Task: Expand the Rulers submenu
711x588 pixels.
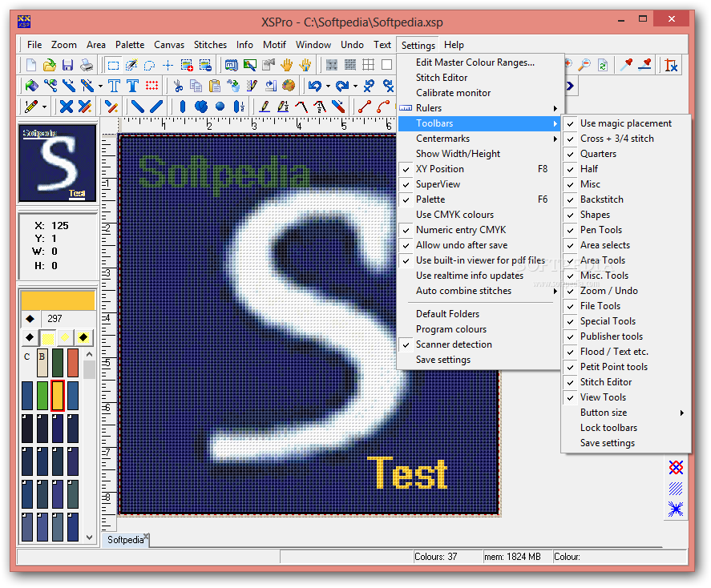Action: [479, 108]
